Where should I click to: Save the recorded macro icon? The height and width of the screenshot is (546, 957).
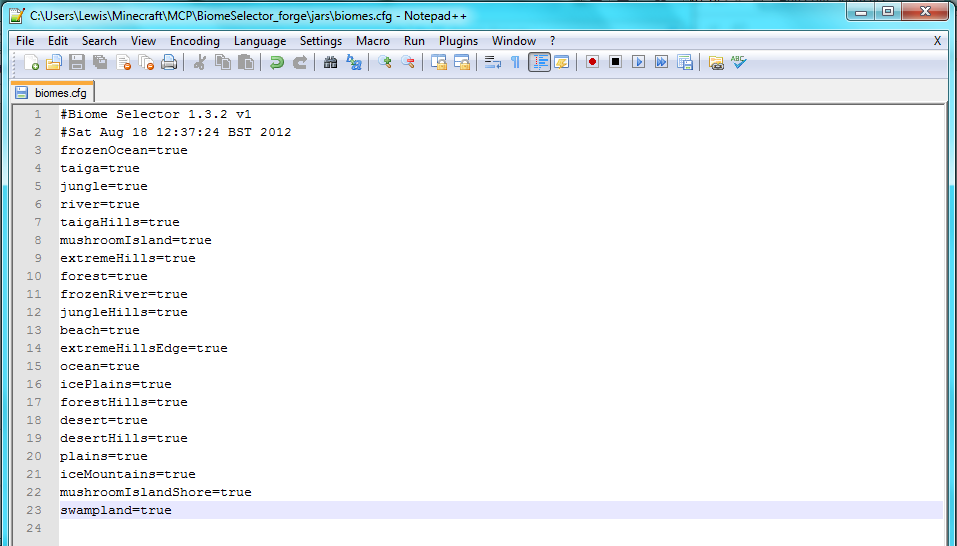pyautogui.click(x=685, y=62)
